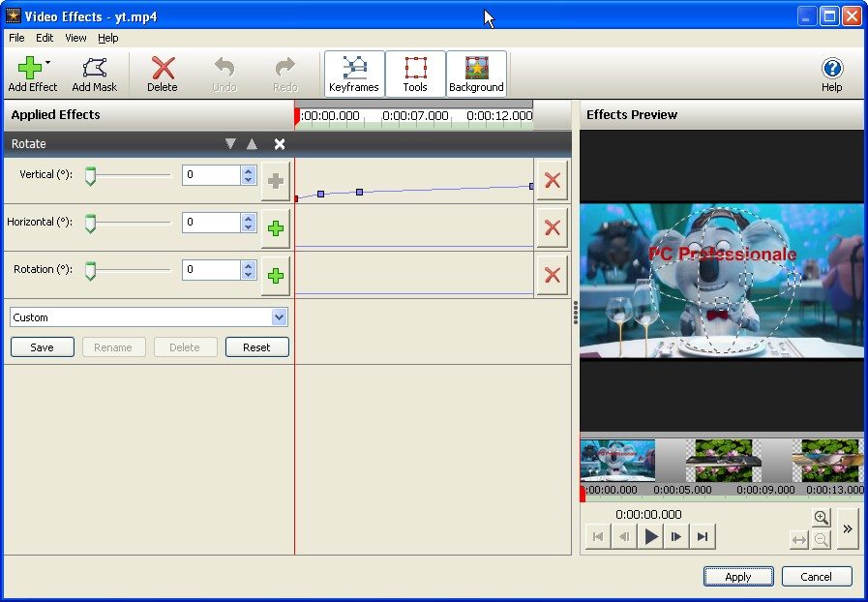Add keyframe for Horizontal parameter
868x602 pixels.
coord(276,228)
